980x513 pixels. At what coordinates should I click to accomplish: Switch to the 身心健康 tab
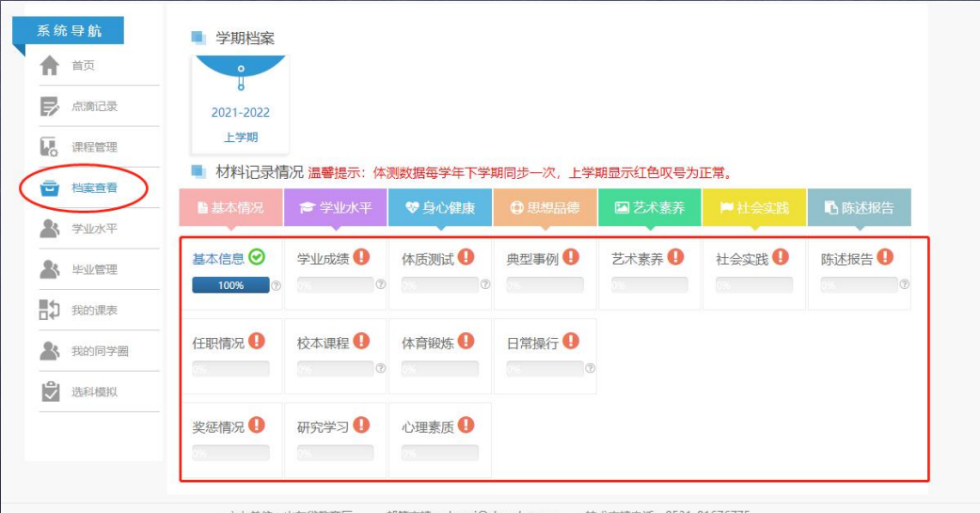(440, 208)
